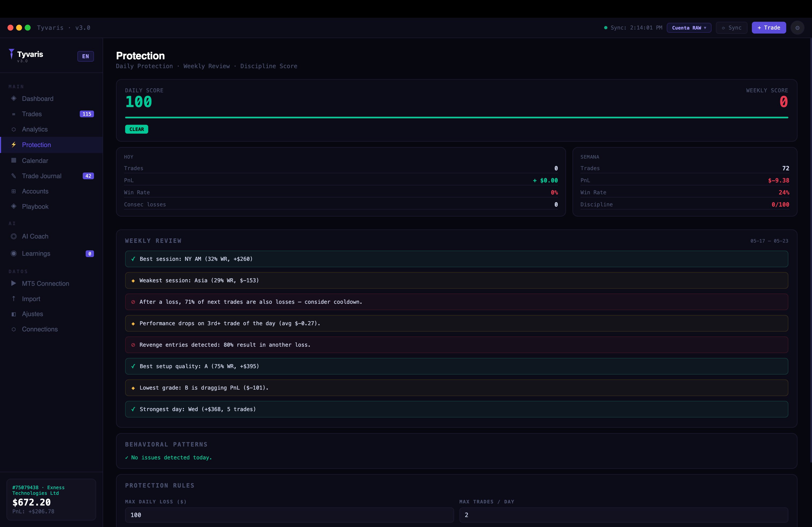Open MT5 Connection page
The width and height of the screenshot is (812, 527).
tap(51, 284)
